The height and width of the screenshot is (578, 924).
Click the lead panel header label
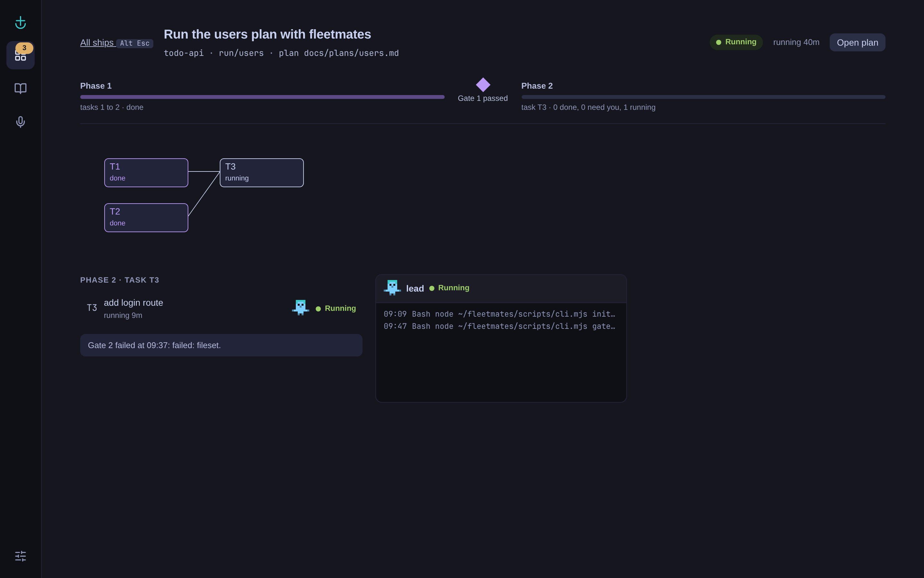(415, 289)
